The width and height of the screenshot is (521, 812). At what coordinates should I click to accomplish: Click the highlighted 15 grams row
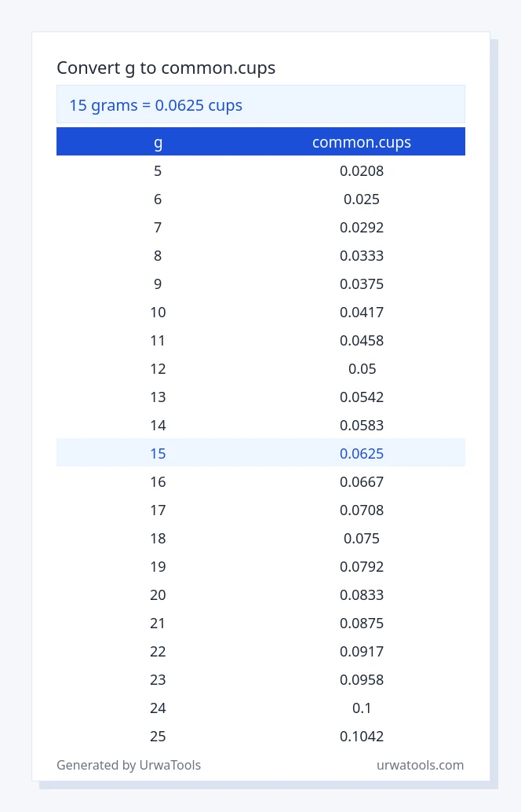pyautogui.click(x=260, y=453)
